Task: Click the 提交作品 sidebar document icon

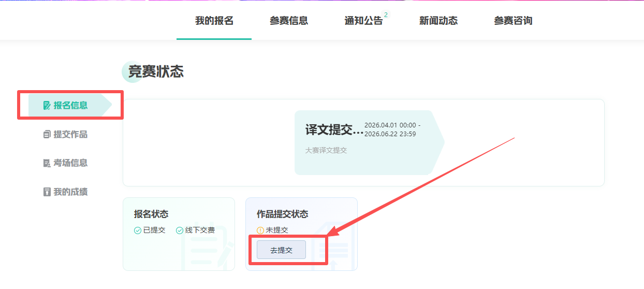Action: (x=47, y=135)
